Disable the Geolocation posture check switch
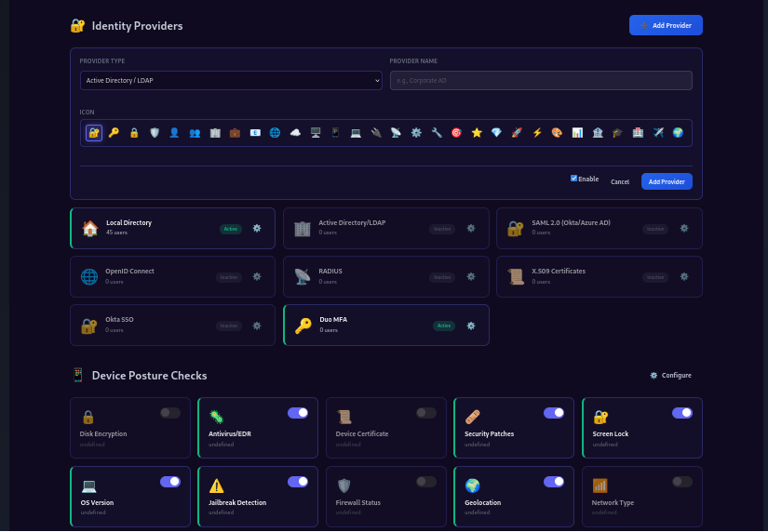Image resolution: width=768 pixels, height=532 pixels. point(554,482)
